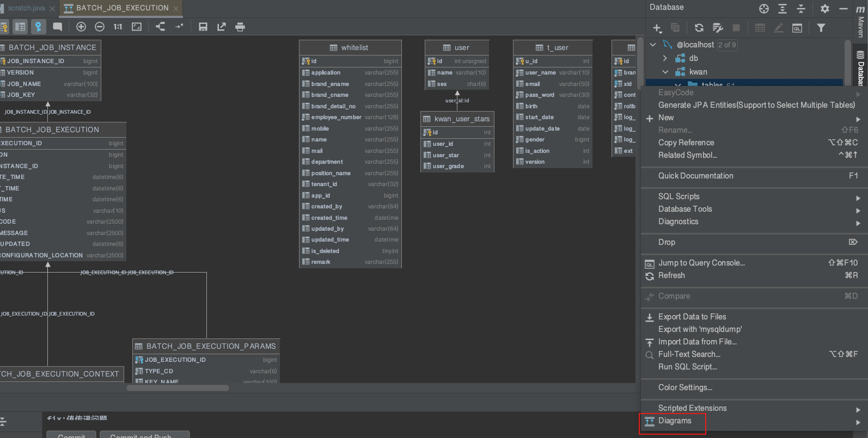The image size is (868, 438).
Task: Close the BATCH_JOB_EXECUTION tab
Action: coord(175,9)
